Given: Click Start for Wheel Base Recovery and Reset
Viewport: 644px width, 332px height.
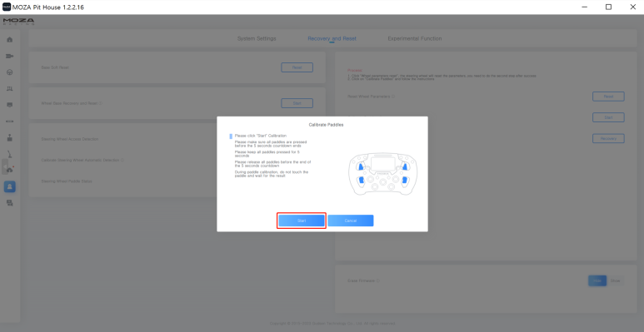Looking at the screenshot, I should (297, 103).
